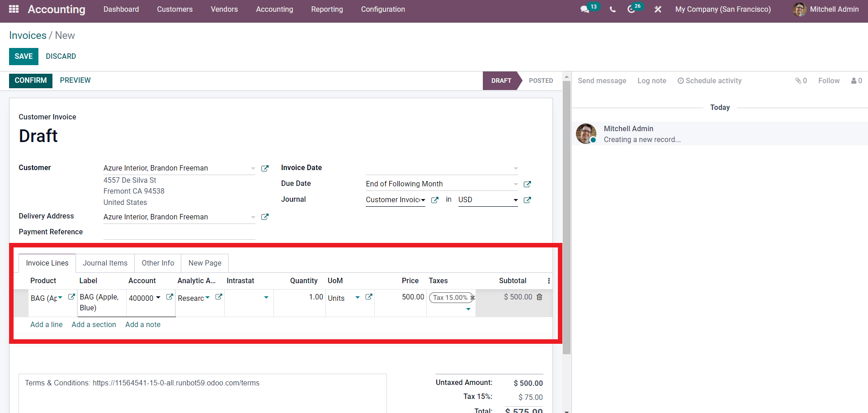868x413 pixels.
Task: Click followers person icon count
Action: 857,81
